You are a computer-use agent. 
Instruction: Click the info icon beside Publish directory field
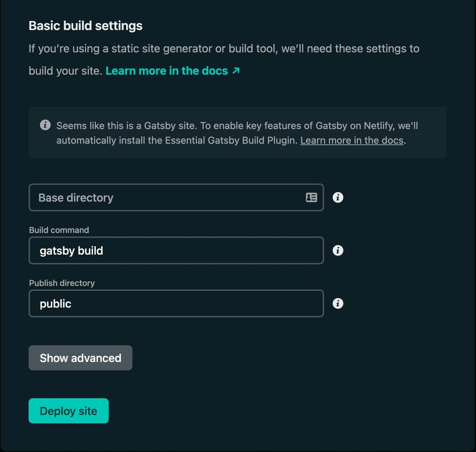point(338,303)
